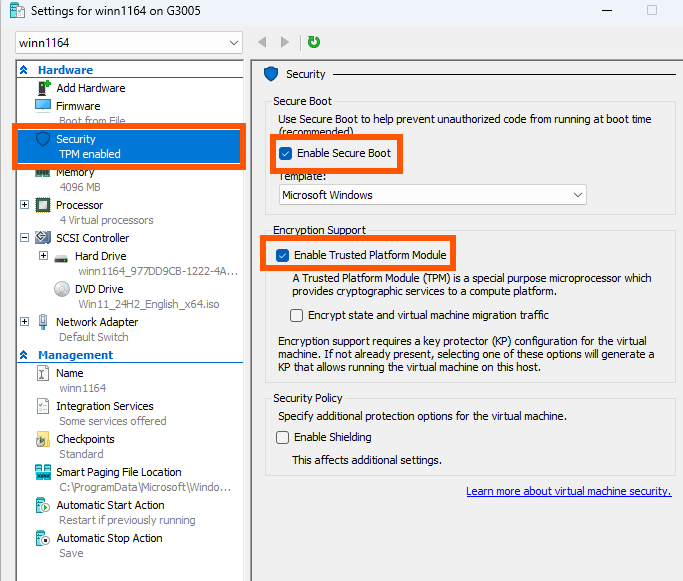This screenshot has width=683, height=581.
Task: Enable Shielding checkbox
Action: pyautogui.click(x=282, y=437)
